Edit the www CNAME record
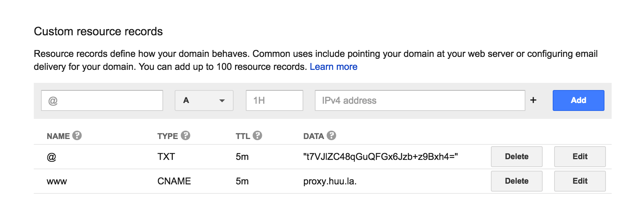The height and width of the screenshot is (224, 644). pyautogui.click(x=580, y=181)
